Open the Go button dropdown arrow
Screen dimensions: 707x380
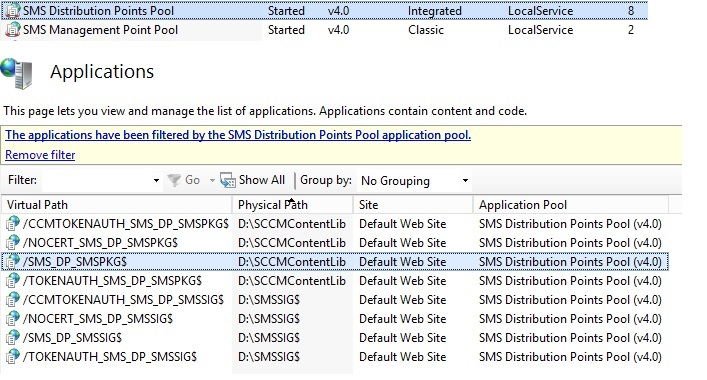[211, 181]
